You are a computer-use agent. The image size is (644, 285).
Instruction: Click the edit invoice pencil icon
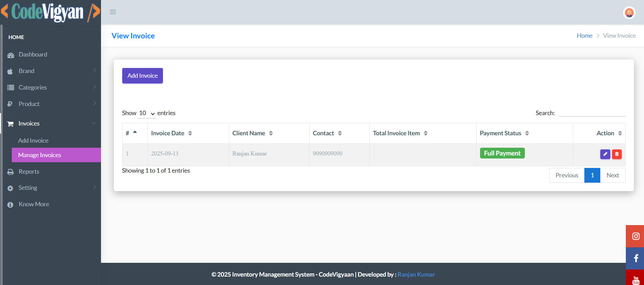tap(605, 154)
